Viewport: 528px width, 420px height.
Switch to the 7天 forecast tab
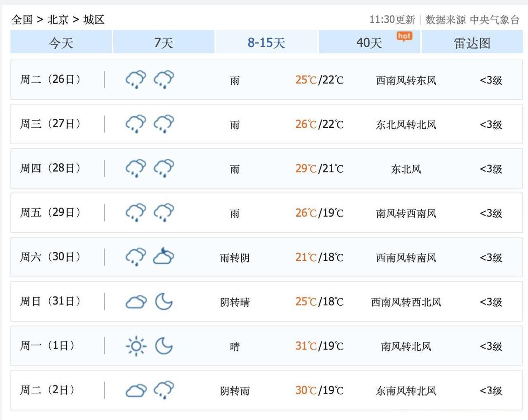pos(163,43)
